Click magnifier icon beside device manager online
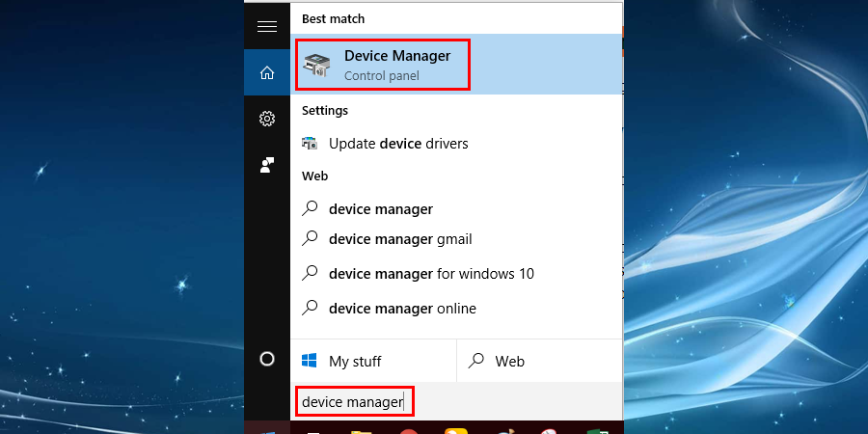 [x=310, y=308]
